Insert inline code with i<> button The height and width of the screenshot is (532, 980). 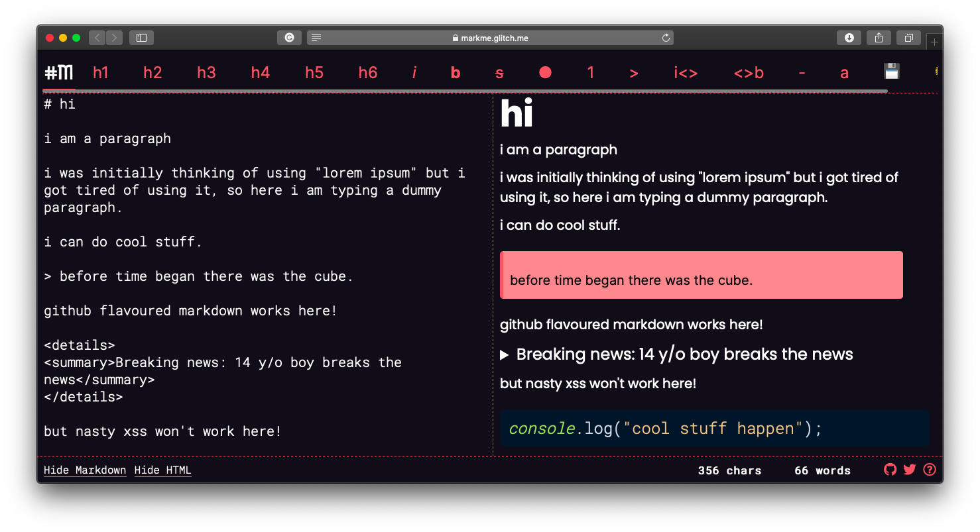pos(686,72)
